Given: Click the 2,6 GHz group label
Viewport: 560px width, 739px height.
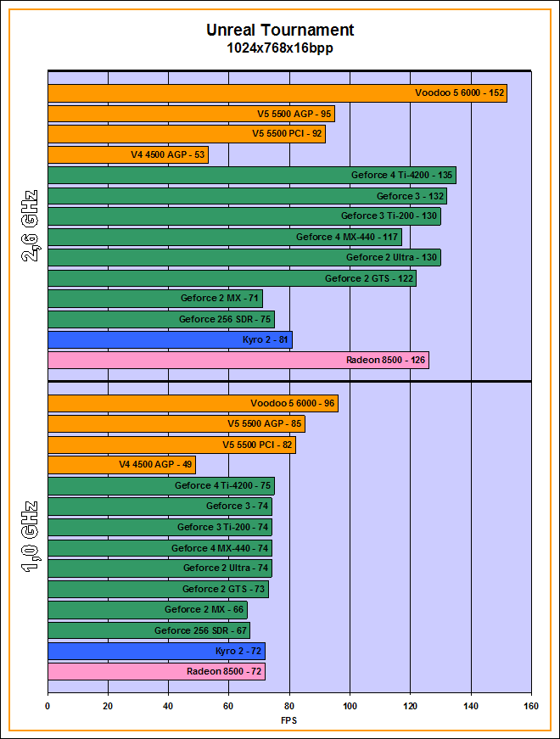Looking at the screenshot, I should point(30,227).
